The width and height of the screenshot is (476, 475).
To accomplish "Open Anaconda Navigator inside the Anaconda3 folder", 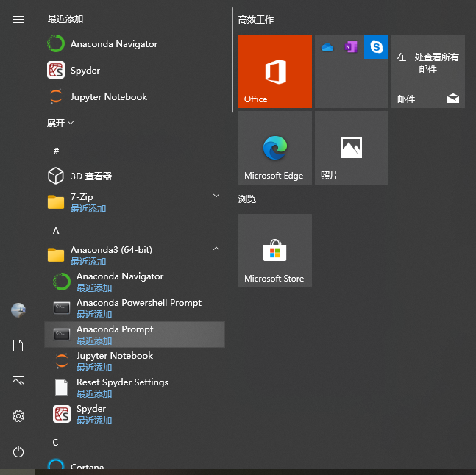I will [135, 282].
